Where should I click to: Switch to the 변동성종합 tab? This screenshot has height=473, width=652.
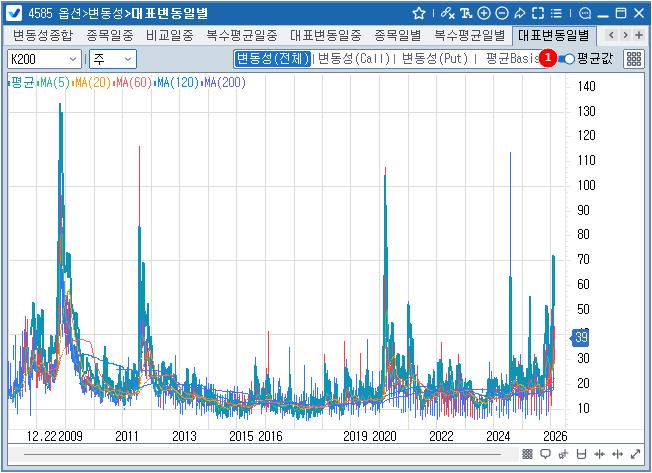click(43, 35)
